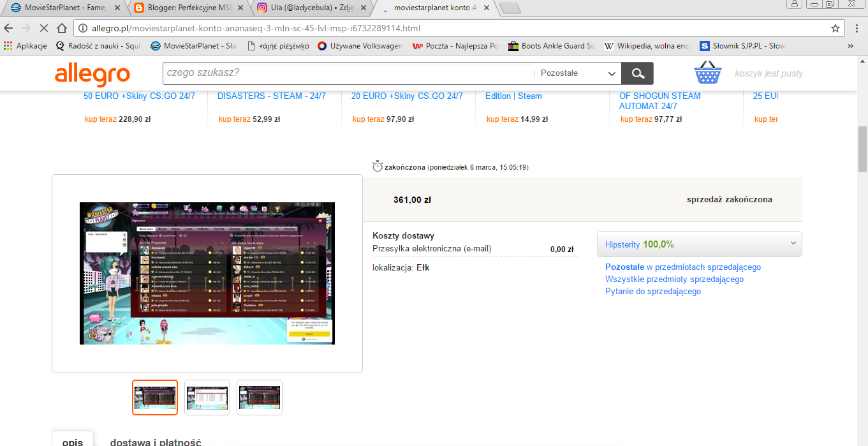Show more bookmarks with the chevron
The height and width of the screenshot is (446, 868).
(x=850, y=46)
